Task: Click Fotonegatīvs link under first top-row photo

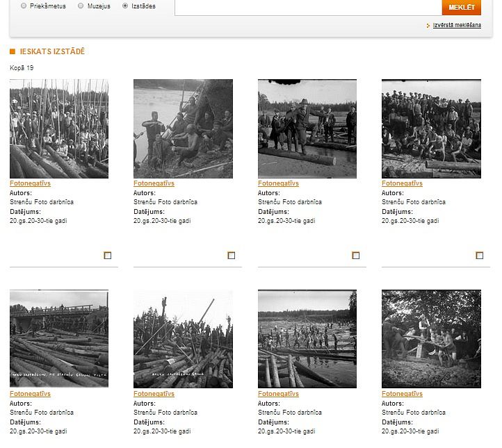Action: click(x=30, y=183)
